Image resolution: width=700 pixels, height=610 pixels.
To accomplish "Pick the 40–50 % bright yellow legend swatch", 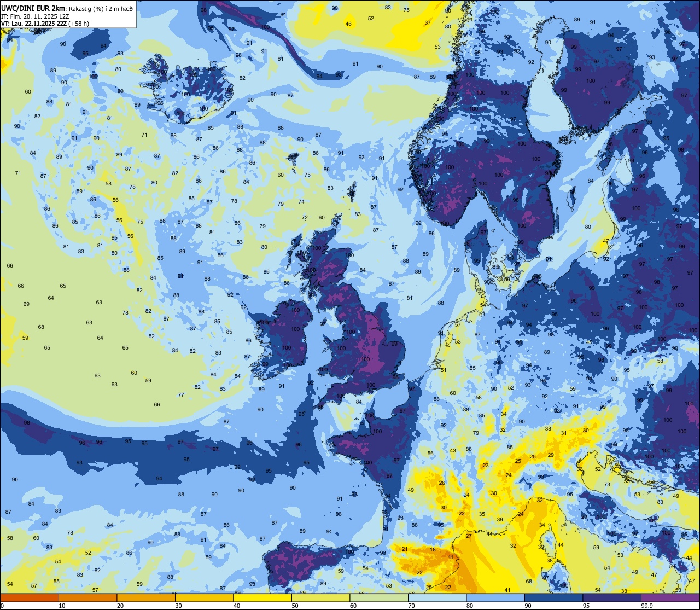I will point(262,598).
